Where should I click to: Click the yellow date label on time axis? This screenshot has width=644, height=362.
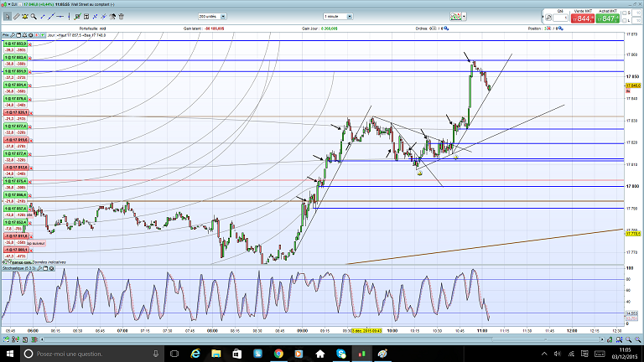366,330
